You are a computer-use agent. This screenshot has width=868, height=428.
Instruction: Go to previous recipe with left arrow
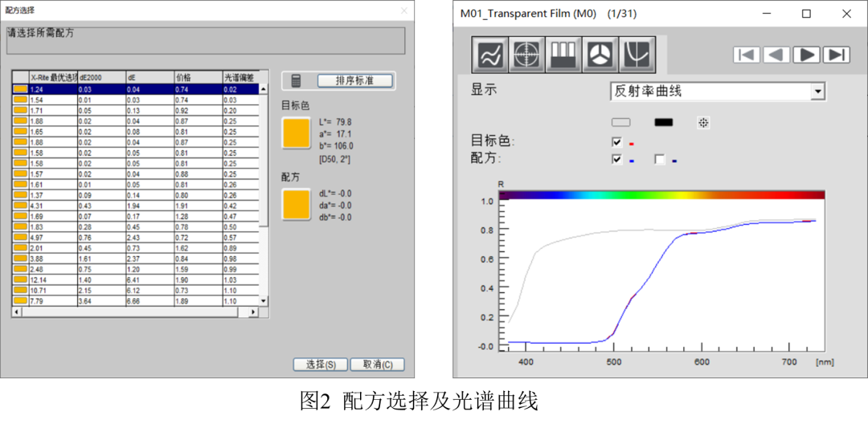pyautogui.click(x=776, y=55)
